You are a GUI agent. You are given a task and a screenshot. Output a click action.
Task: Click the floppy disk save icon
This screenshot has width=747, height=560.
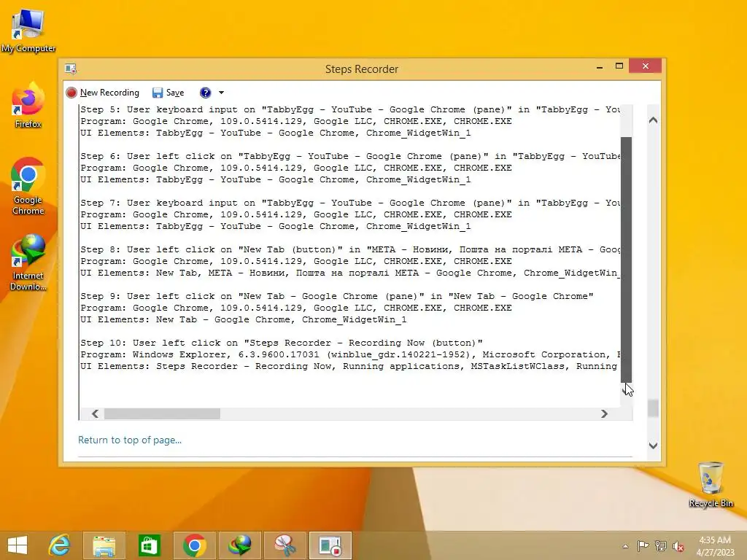158,93
